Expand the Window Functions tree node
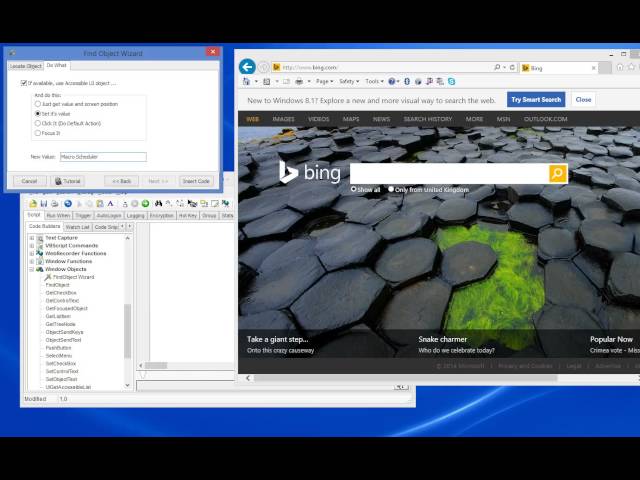 coord(32,261)
